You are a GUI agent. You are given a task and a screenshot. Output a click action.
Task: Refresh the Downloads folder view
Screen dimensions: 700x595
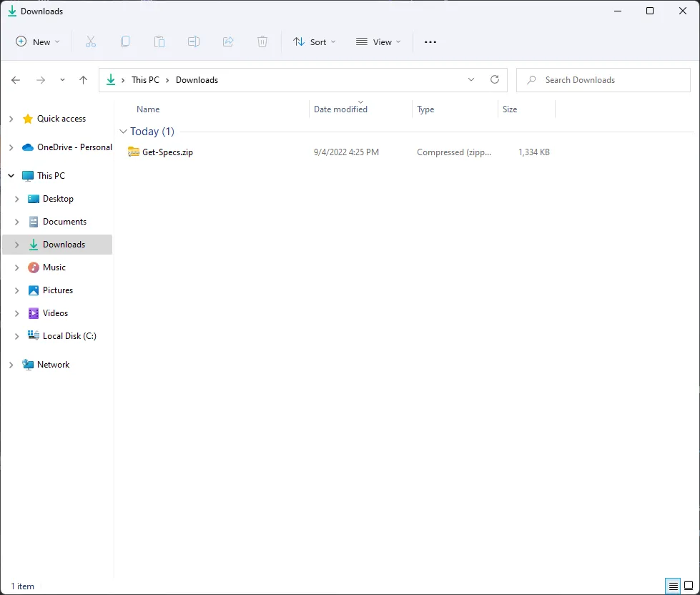pos(495,79)
